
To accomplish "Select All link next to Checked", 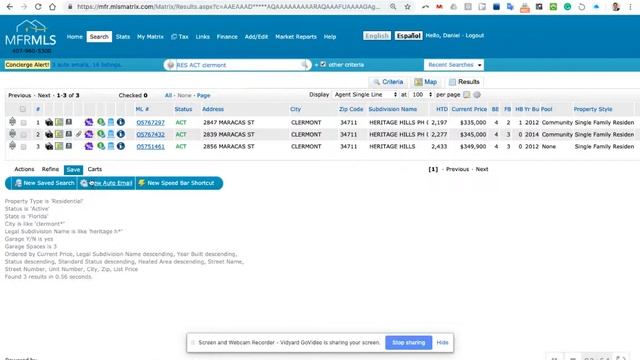I will pyautogui.click(x=168, y=96).
